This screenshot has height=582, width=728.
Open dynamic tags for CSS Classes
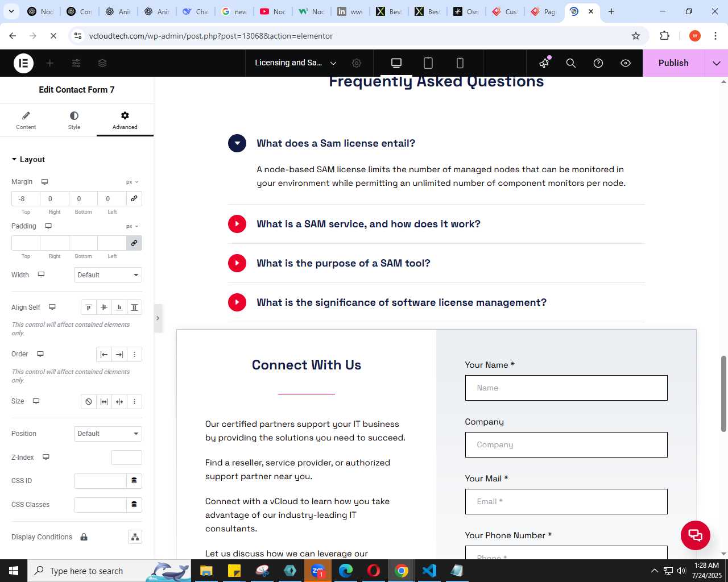click(x=134, y=505)
